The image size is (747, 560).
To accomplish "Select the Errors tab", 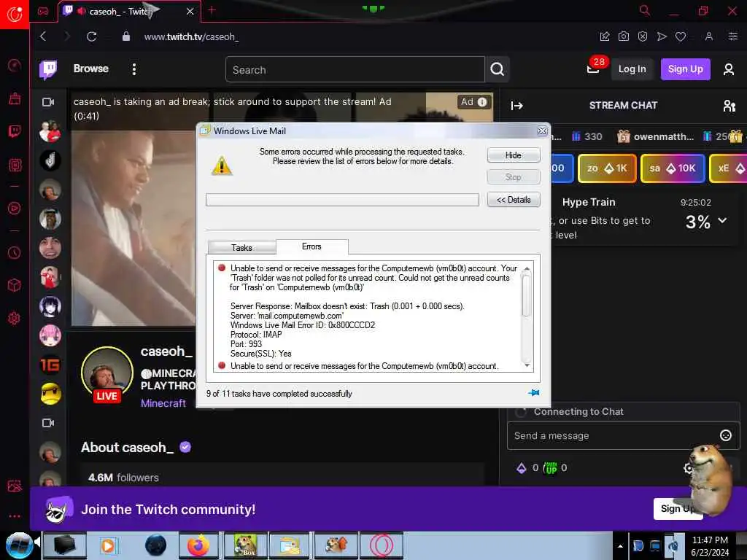I will tap(311, 246).
